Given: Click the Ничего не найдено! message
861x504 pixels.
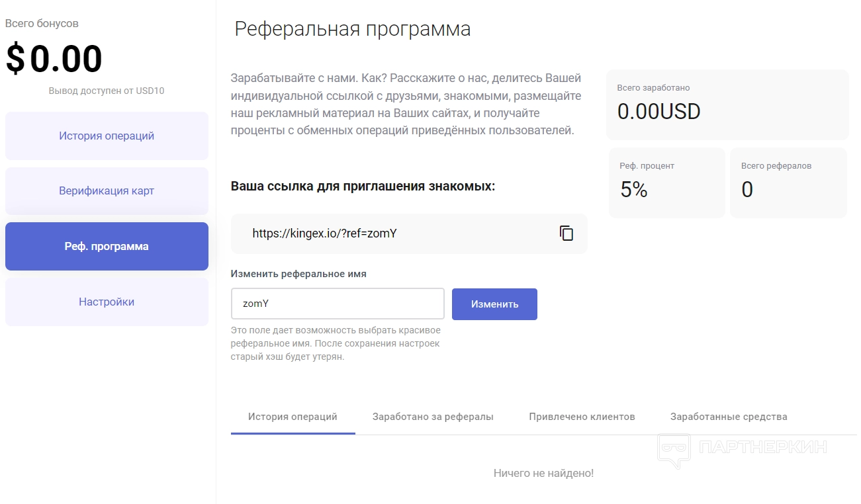Looking at the screenshot, I should [543, 473].
